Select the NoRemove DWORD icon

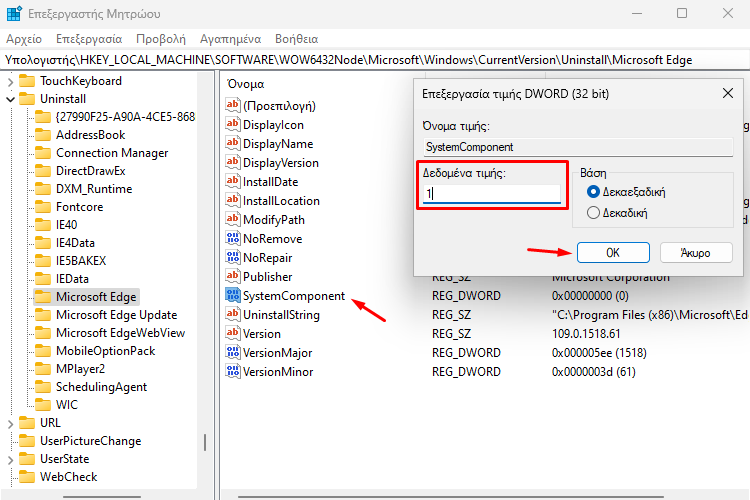[x=232, y=238]
